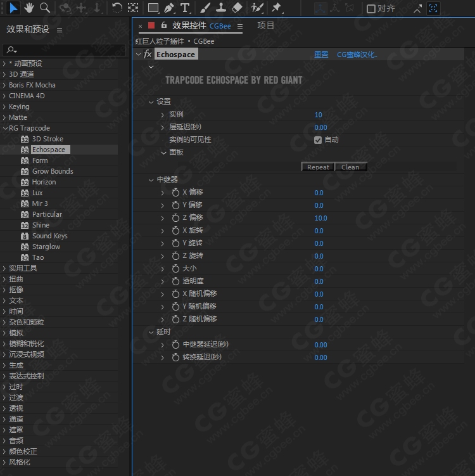
Task: Select the Clone Stamp tool
Action: pos(221,8)
